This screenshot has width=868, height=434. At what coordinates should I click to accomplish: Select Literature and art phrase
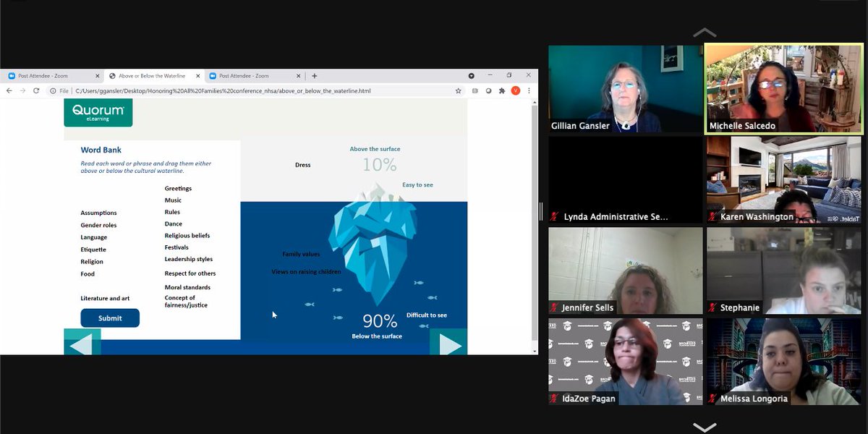click(x=105, y=298)
